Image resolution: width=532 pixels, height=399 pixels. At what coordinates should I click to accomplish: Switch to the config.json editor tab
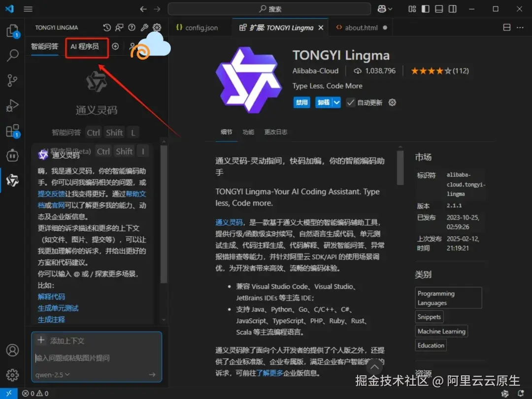(x=199, y=28)
